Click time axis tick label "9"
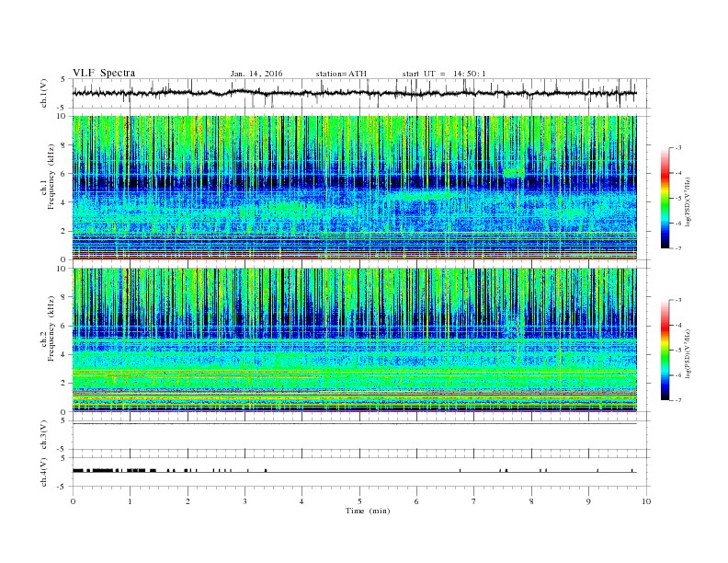The image size is (728, 563). 588,501
